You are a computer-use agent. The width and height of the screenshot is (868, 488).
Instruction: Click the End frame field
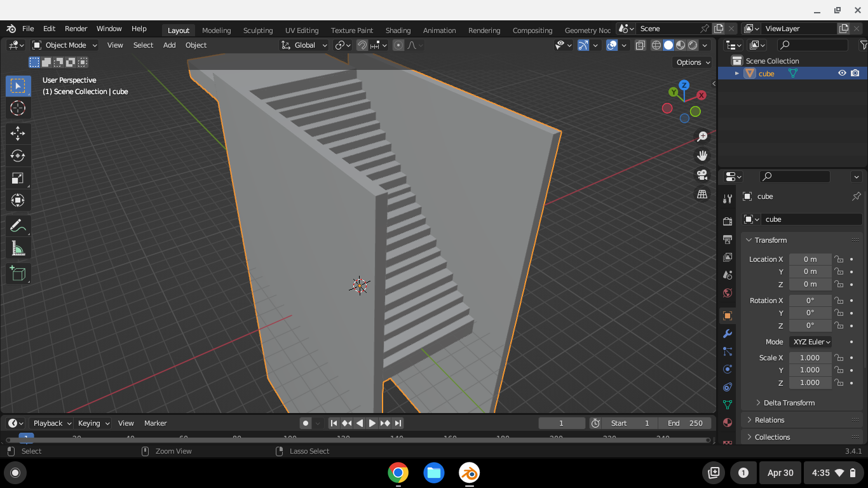click(x=685, y=423)
